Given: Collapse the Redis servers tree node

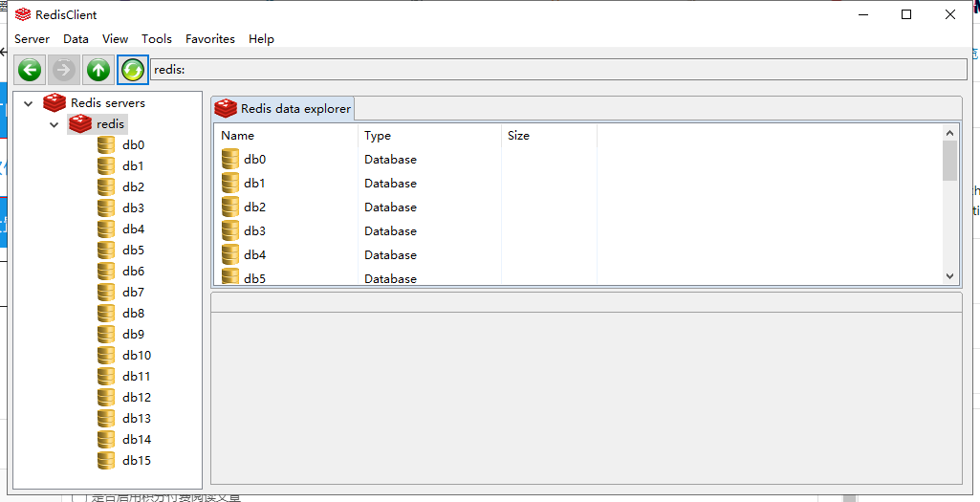Looking at the screenshot, I should 29,103.
